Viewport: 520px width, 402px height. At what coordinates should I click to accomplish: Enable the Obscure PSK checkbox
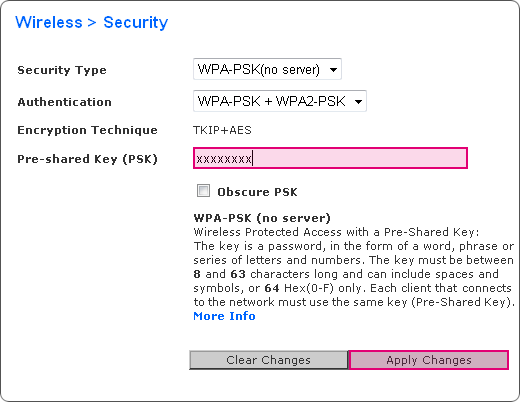pos(203,191)
